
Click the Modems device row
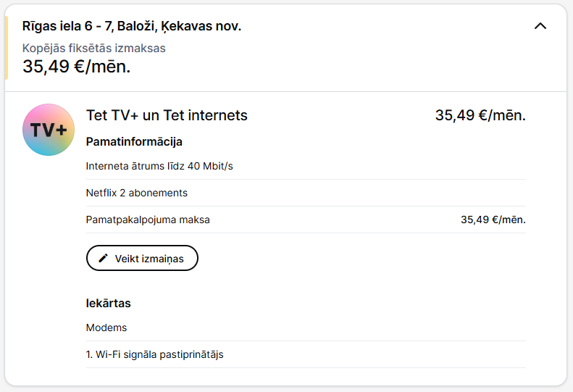[x=306, y=328]
